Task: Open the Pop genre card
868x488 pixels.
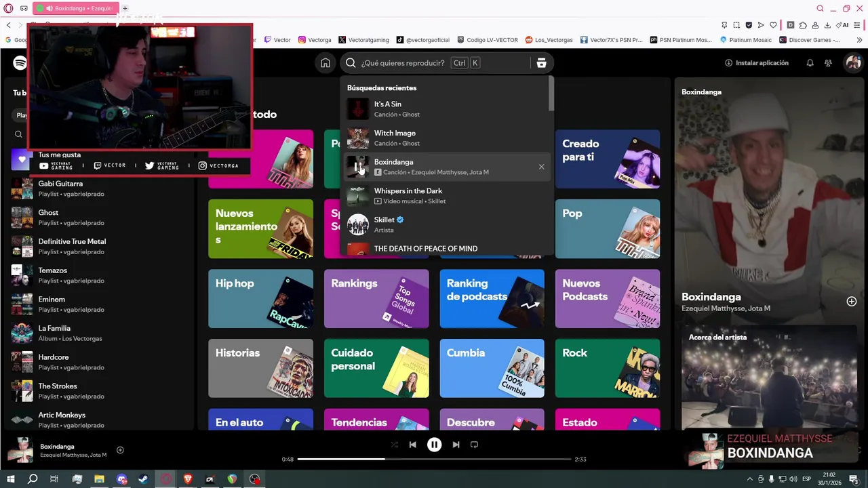Action: tap(608, 228)
